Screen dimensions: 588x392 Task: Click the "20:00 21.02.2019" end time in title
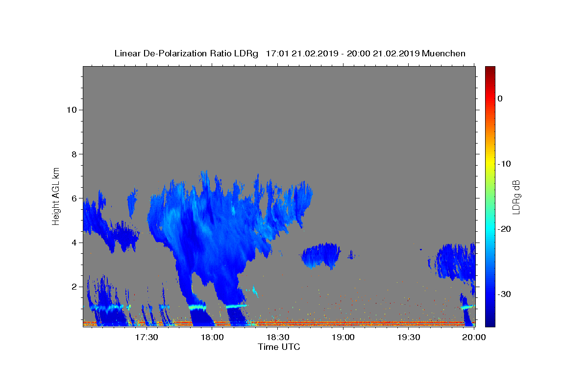[383, 53]
